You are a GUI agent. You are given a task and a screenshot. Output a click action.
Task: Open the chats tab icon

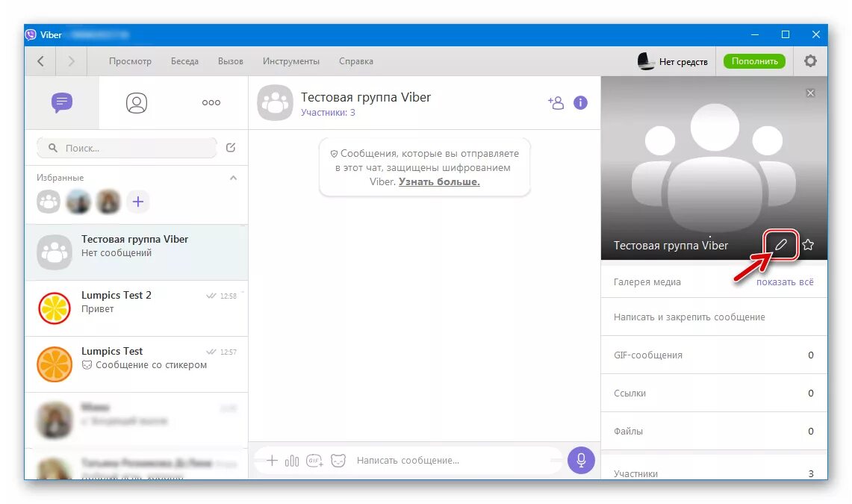(62, 102)
